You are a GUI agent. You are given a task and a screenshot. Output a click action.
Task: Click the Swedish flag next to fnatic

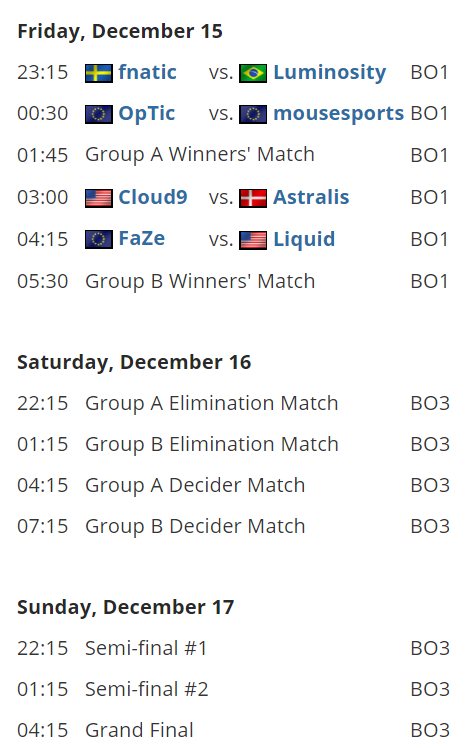(99, 73)
